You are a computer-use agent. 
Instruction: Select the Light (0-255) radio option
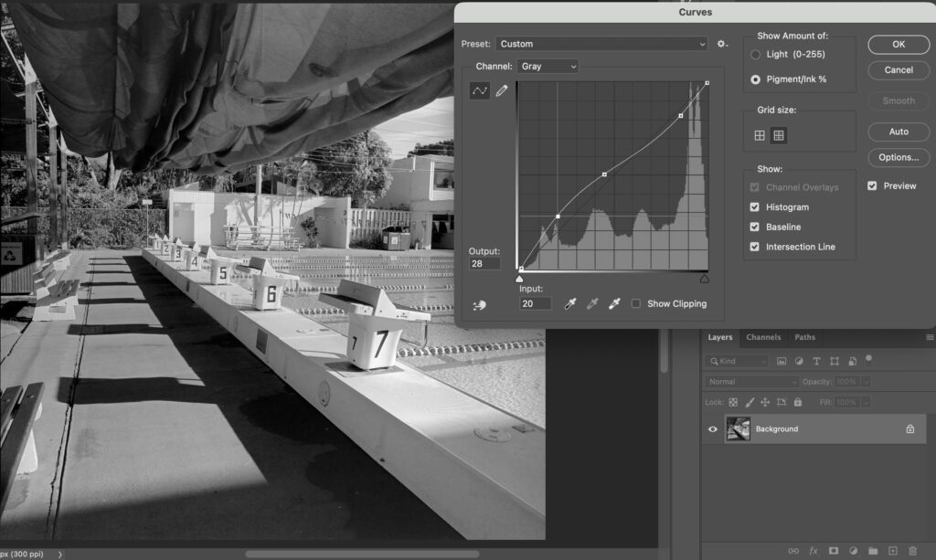pyautogui.click(x=755, y=55)
